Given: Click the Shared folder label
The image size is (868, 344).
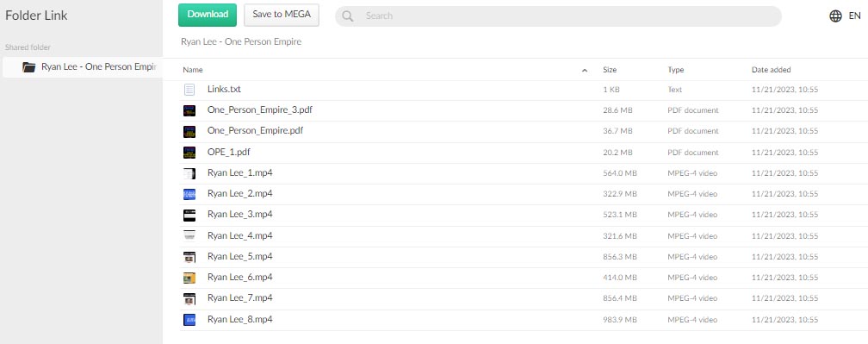Looking at the screenshot, I should tap(28, 47).
